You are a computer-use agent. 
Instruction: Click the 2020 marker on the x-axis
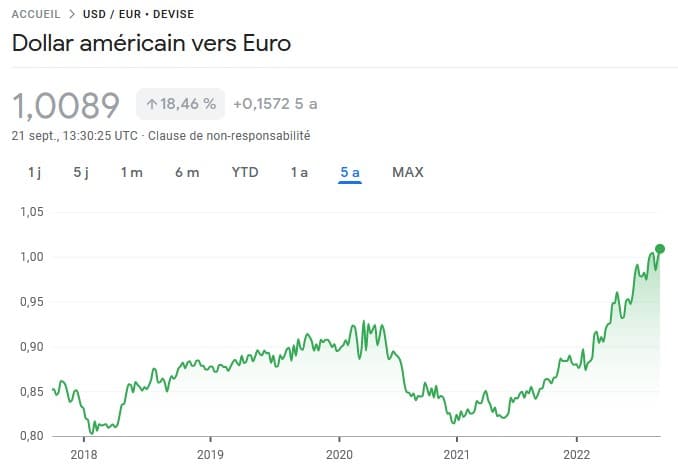coord(339,454)
